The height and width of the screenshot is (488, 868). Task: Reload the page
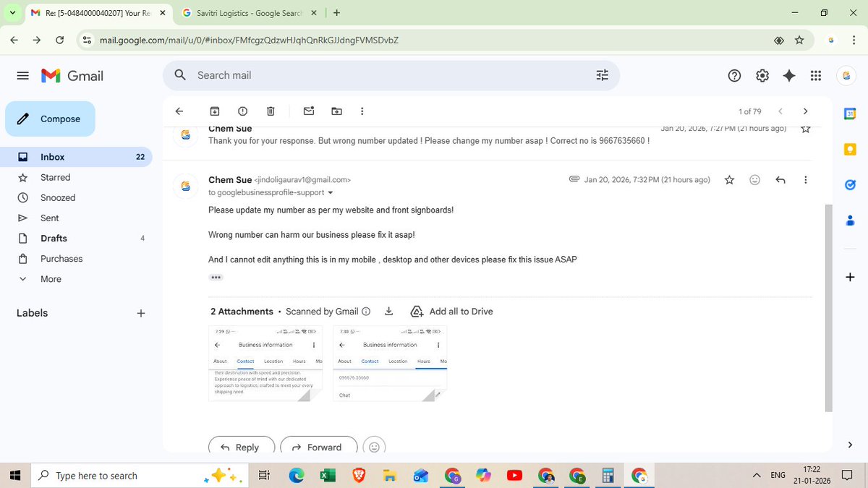click(x=61, y=40)
